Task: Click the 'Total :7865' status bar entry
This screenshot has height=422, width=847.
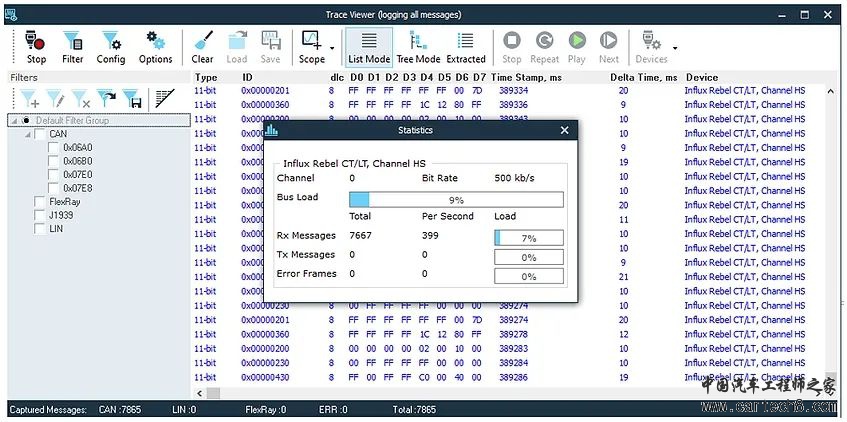Action: pyautogui.click(x=416, y=410)
